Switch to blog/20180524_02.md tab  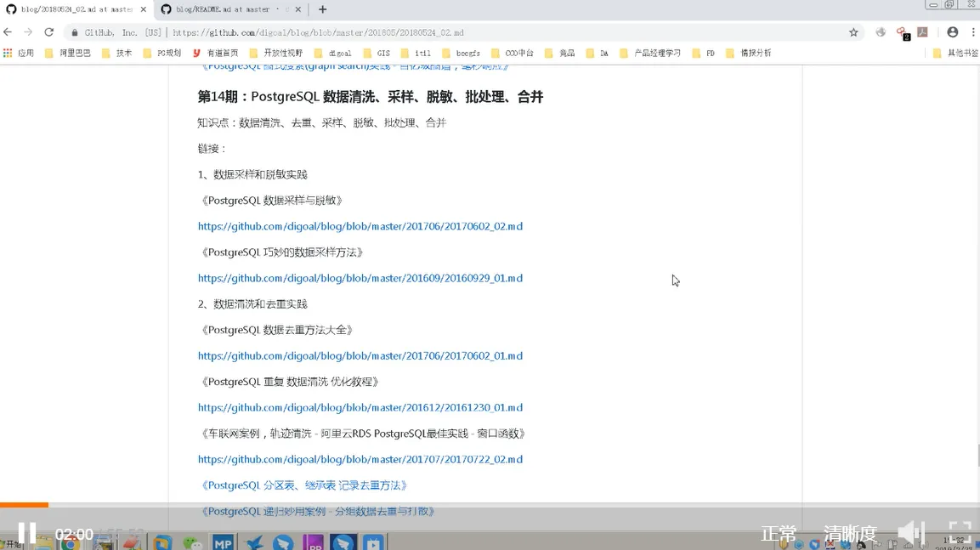[76, 9]
